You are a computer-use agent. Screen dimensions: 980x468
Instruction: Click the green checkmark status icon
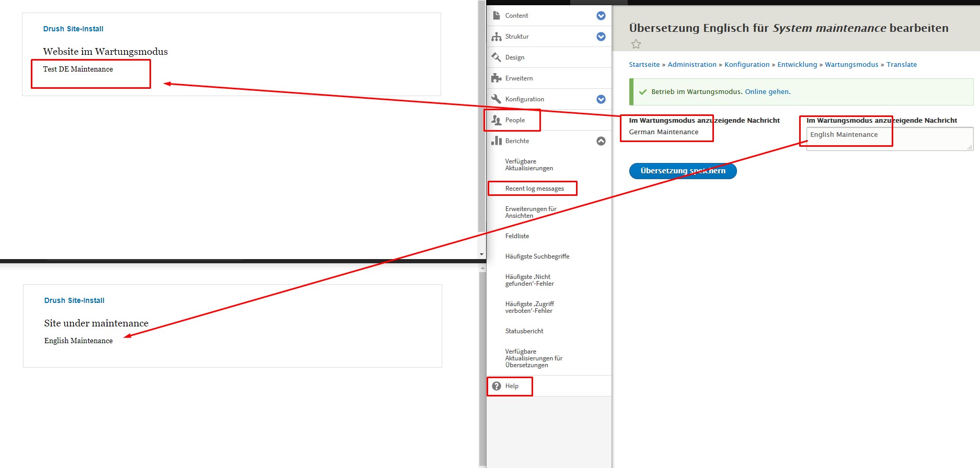[x=643, y=92]
